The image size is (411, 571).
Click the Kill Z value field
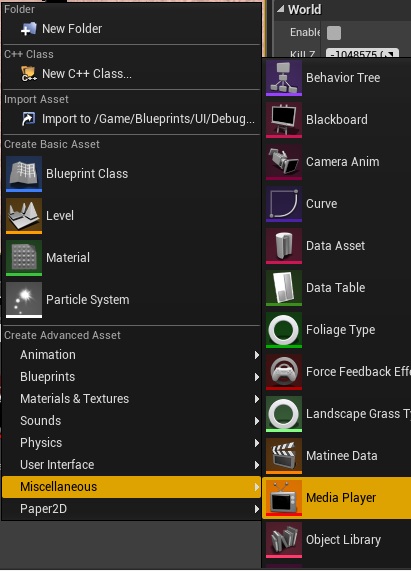(x=362, y=54)
